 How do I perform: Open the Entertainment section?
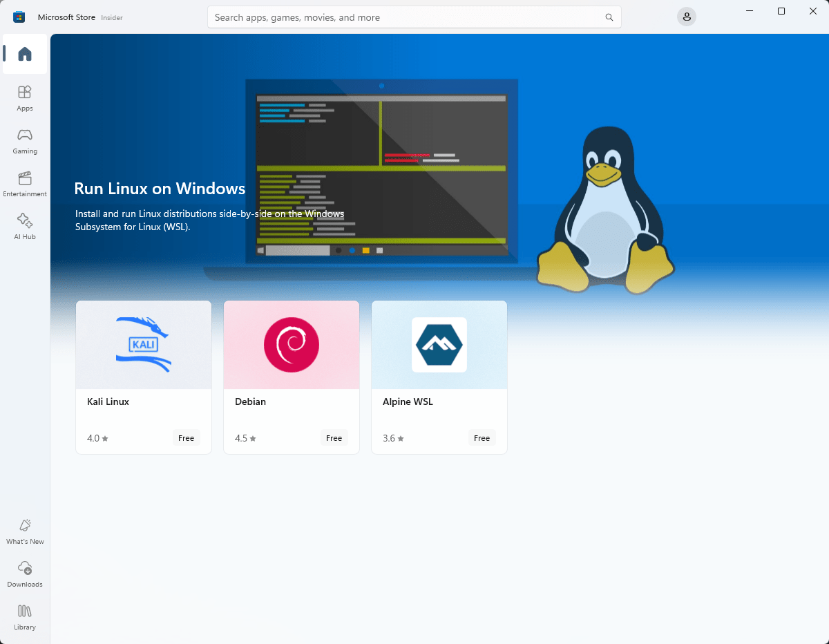25,183
